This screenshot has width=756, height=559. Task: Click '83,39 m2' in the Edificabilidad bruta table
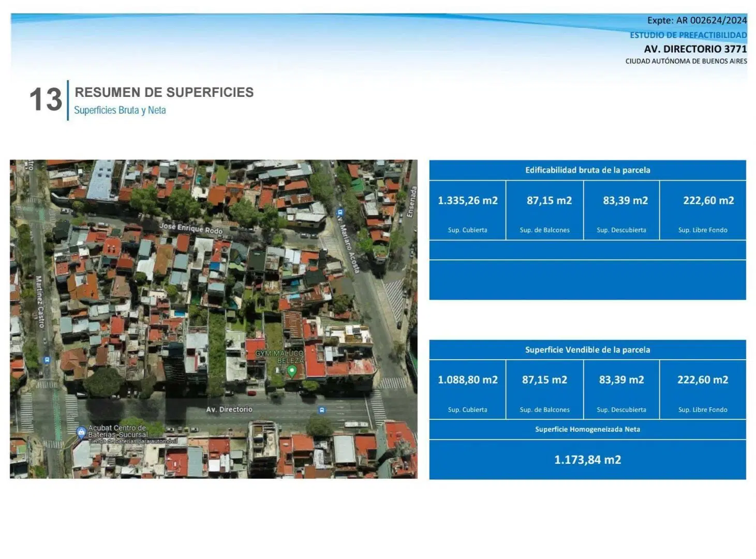pyautogui.click(x=625, y=200)
